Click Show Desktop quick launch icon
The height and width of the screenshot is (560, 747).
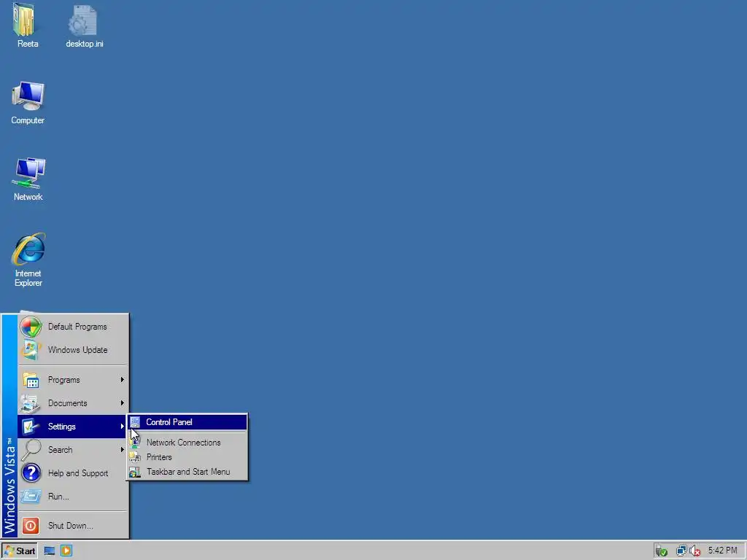click(x=50, y=551)
